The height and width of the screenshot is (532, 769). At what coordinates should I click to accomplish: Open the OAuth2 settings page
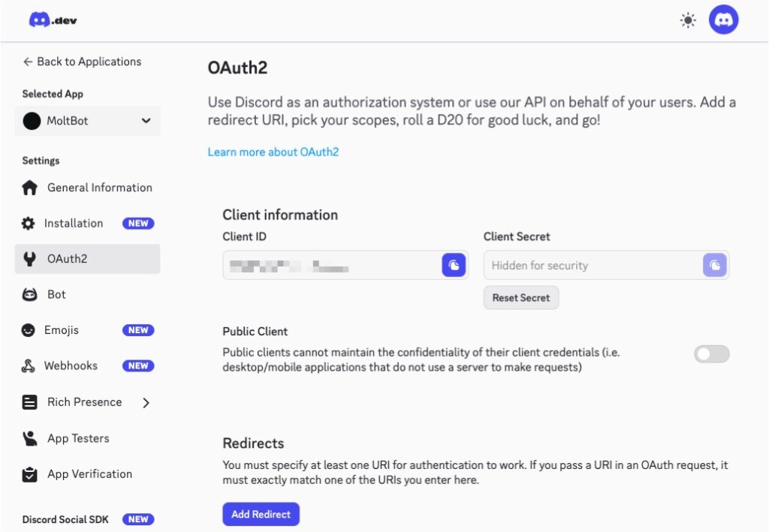tap(67, 259)
